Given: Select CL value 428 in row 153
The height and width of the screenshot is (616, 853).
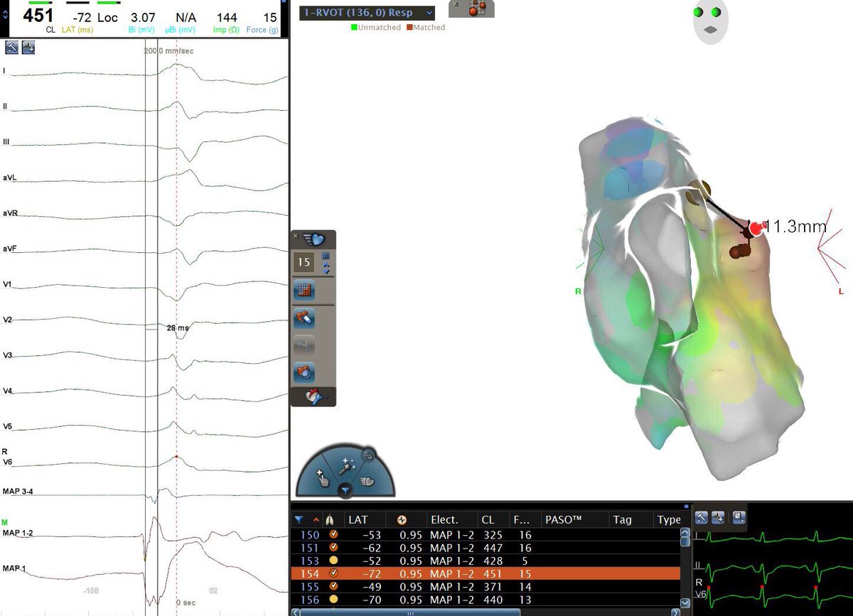Looking at the screenshot, I should pyautogui.click(x=492, y=561).
